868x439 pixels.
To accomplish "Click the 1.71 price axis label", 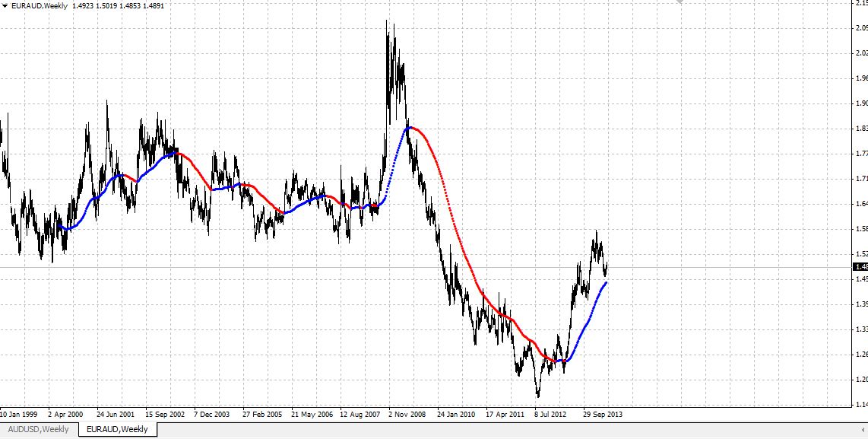I will (x=861, y=179).
